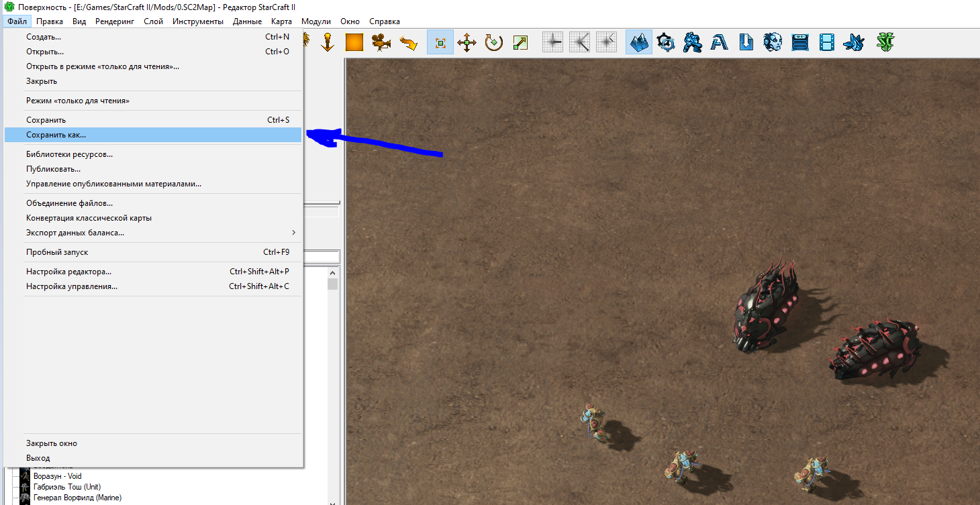This screenshot has width=980, height=505.
Task: Open the Вид menu
Action: (x=79, y=21)
